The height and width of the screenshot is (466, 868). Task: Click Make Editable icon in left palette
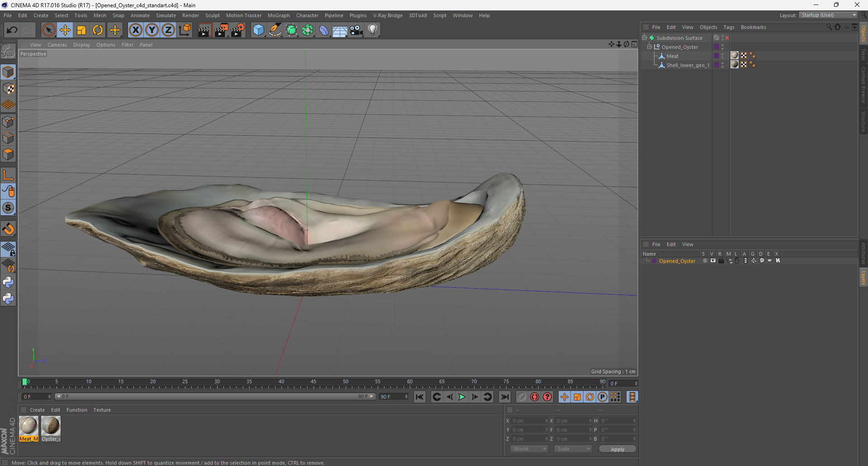pyautogui.click(x=8, y=52)
